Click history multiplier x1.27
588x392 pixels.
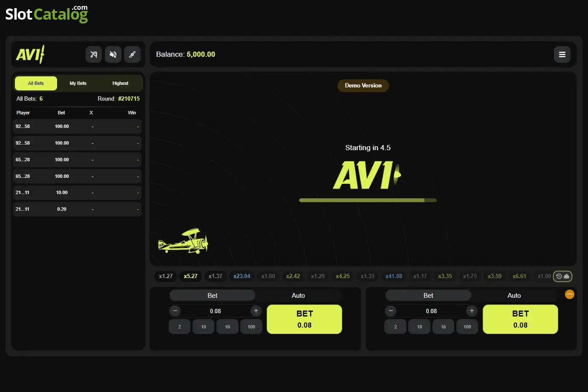click(166, 276)
